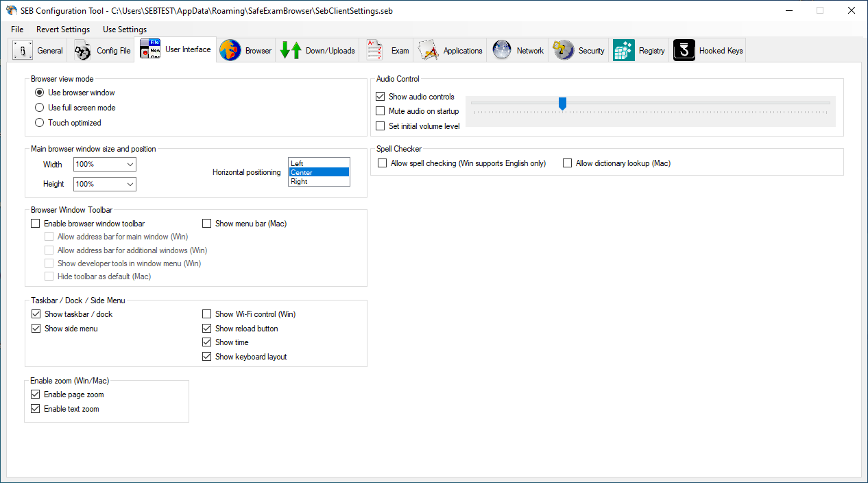Select Touch optimized view mode

pyautogui.click(x=40, y=123)
